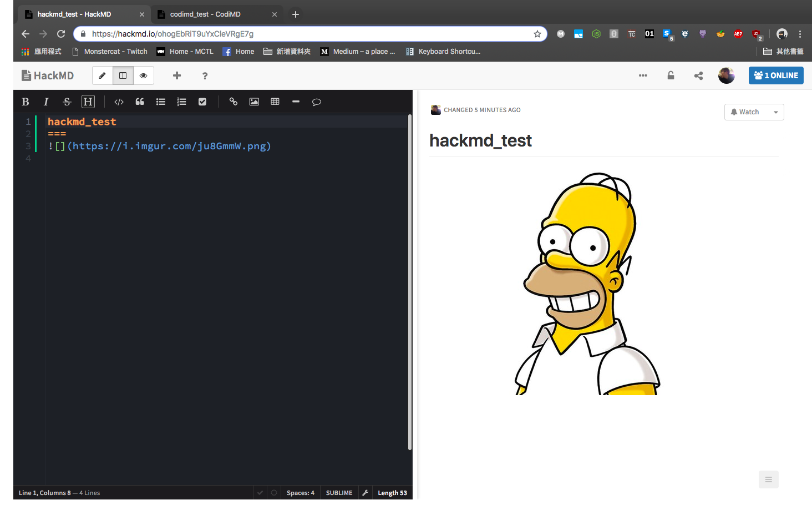The image size is (812, 515).
Task: Change the SUBLIME keymap setting
Action: coord(339,493)
